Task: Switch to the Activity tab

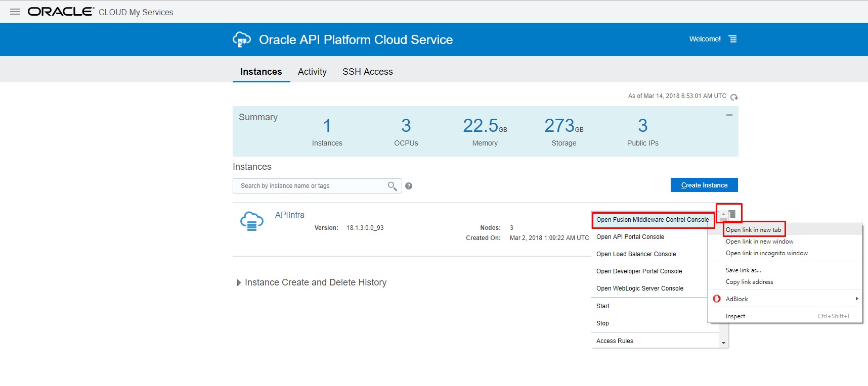Action: coord(312,72)
